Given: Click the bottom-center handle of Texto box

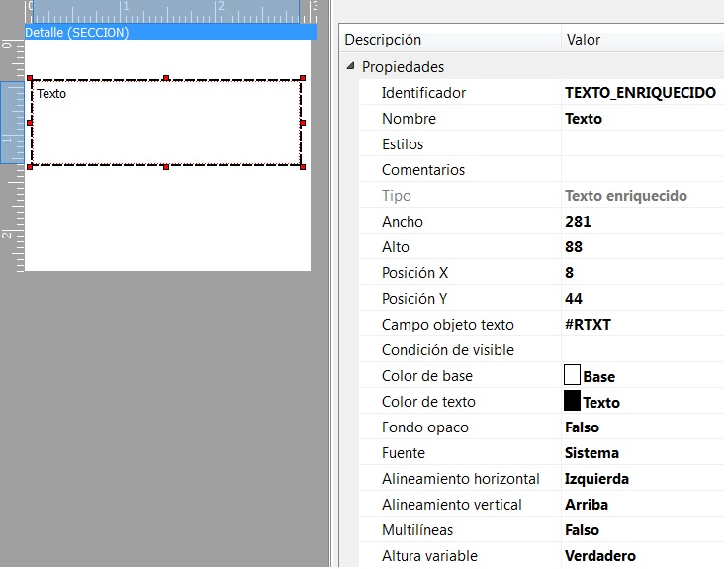Looking at the screenshot, I should pyautogui.click(x=166, y=167).
